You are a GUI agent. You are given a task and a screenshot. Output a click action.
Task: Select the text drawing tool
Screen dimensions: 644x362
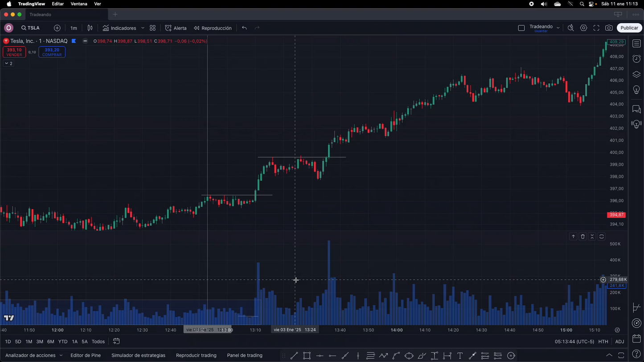(x=460, y=356)
